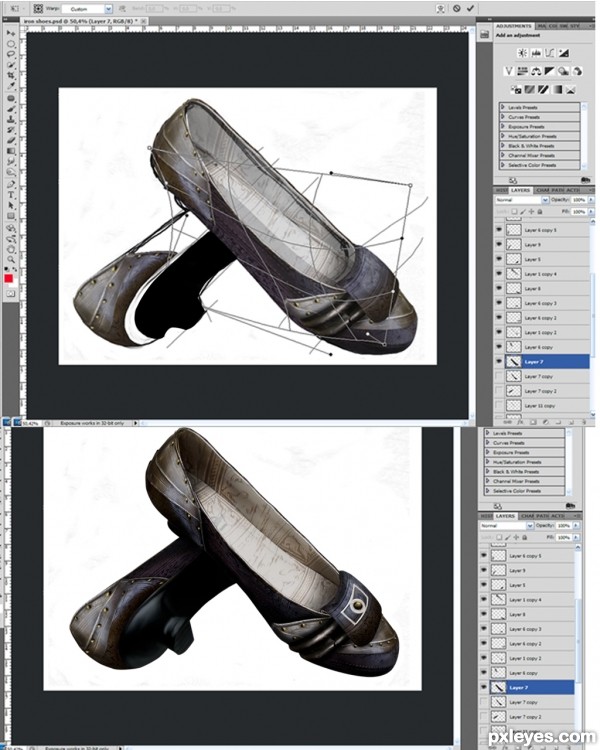Switch to HIST tab in upper panel

coord(500,190)
